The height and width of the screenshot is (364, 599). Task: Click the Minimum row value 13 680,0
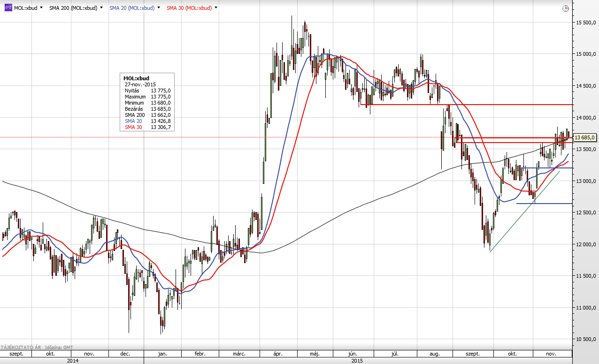tap(161, 103)
